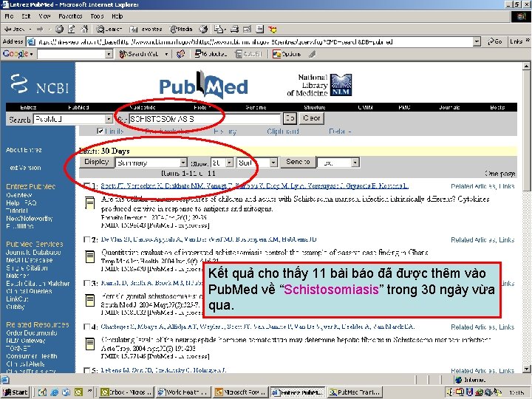
Task: Click the Display button
Action: point(96,162)
